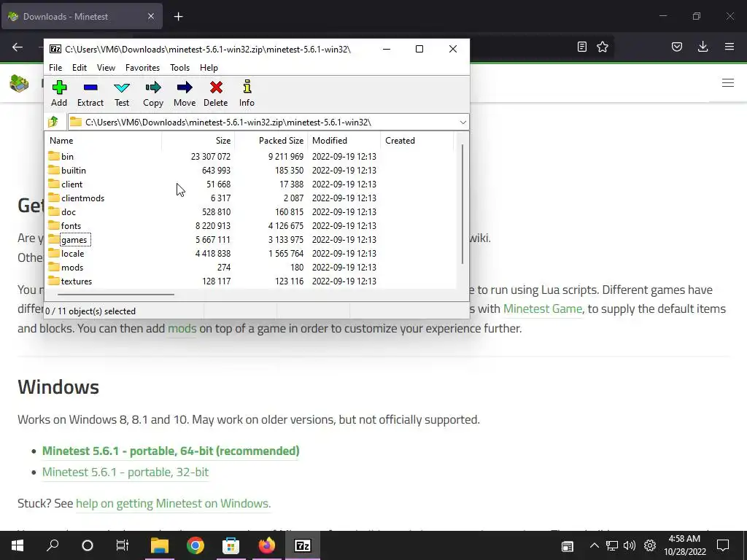Open volume control in system tray
The image size is (747, 560).
(630, 545)
